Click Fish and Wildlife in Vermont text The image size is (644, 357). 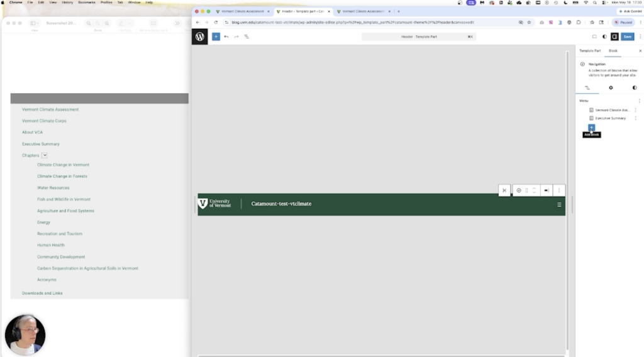point(64,199)
